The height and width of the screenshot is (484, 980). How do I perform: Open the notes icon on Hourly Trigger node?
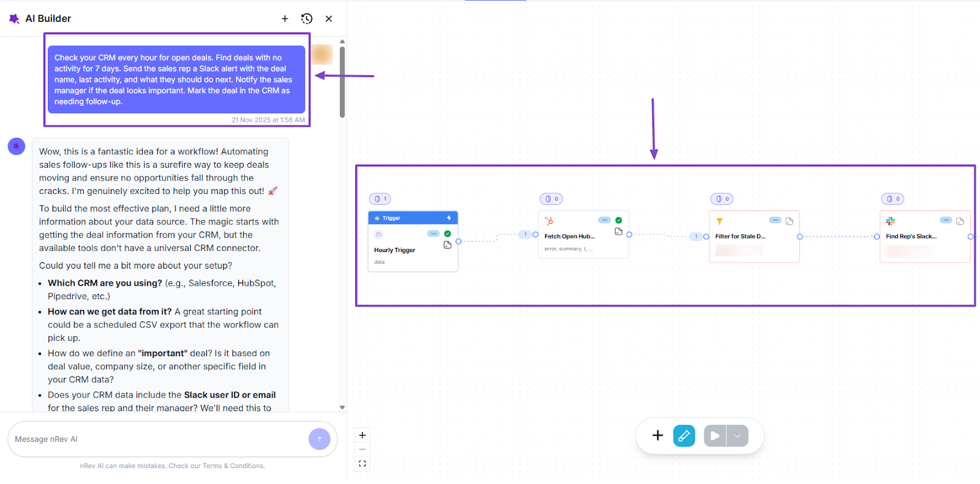448,245
